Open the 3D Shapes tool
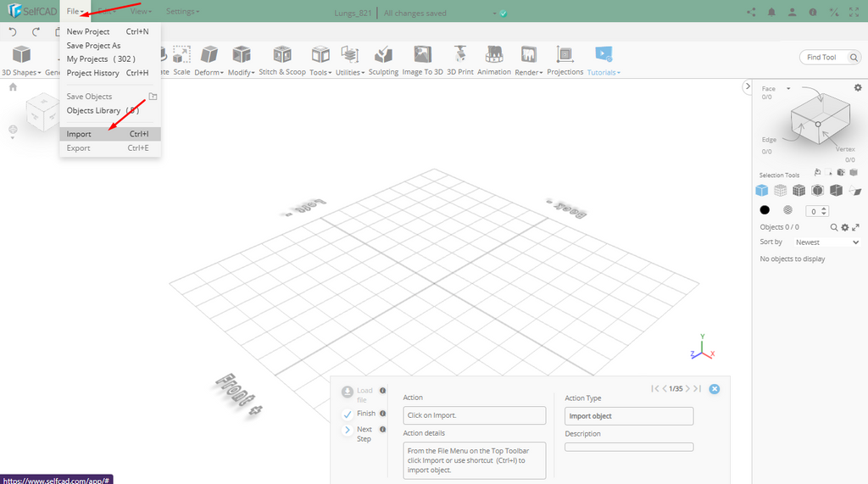This screenshot has width=868, height=484. coord(21,61)
